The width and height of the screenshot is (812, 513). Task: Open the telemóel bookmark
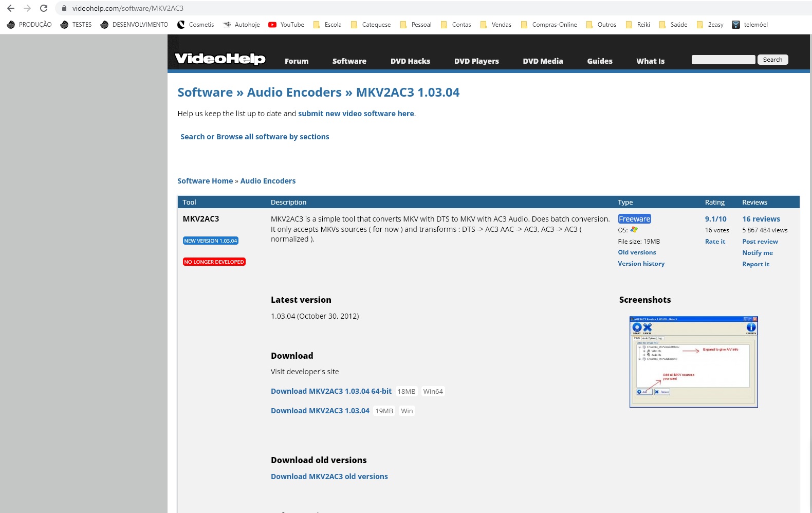pyautogui.click(x=750, y=25)
